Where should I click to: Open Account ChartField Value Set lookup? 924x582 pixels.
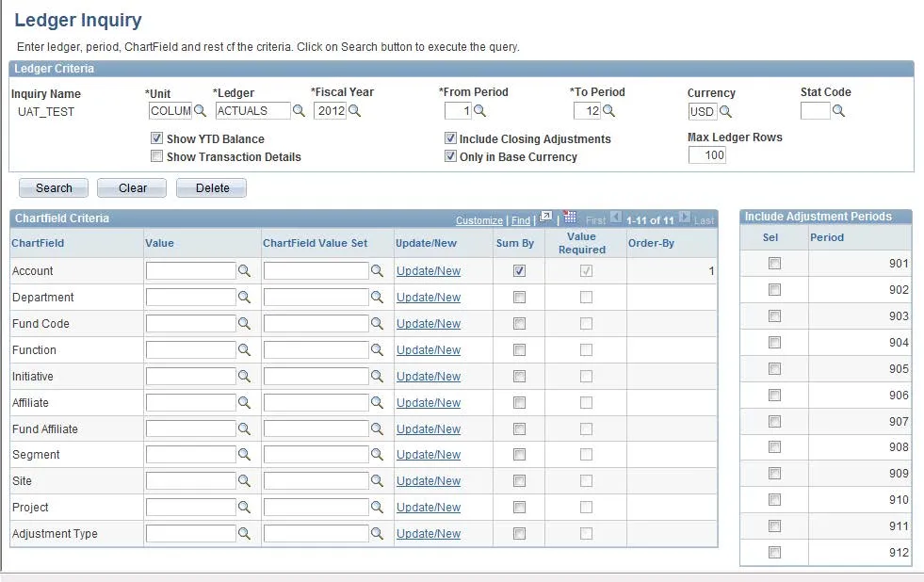click(377, 271)
